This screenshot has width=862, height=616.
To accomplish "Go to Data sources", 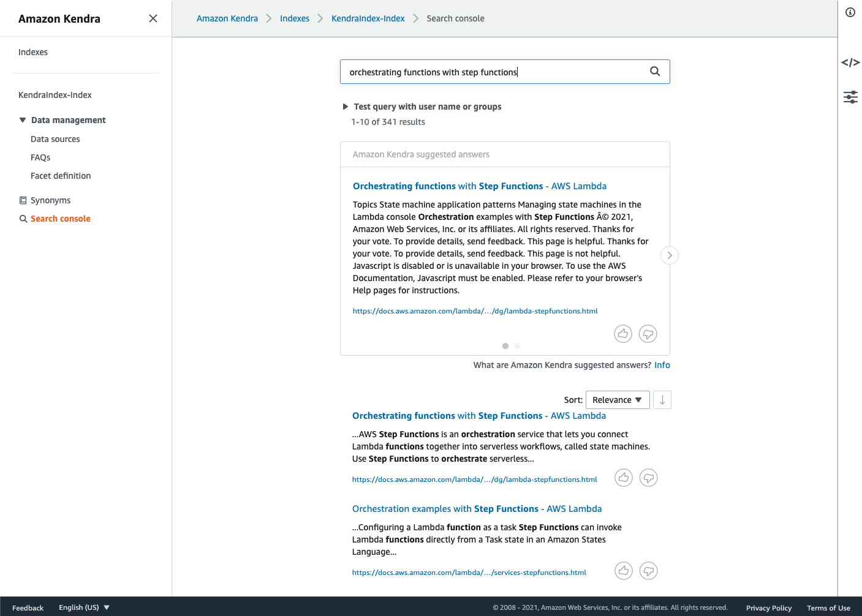I will point(55,139).
